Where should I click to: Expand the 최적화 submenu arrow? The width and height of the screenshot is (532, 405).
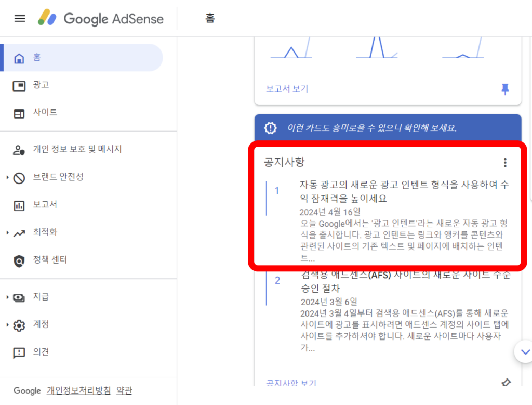[7, 232]
